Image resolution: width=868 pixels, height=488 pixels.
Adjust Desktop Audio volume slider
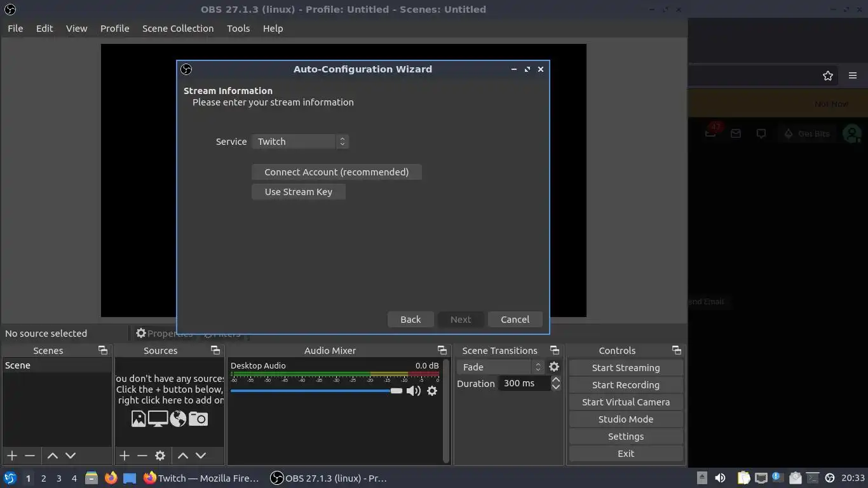(316, 391)
